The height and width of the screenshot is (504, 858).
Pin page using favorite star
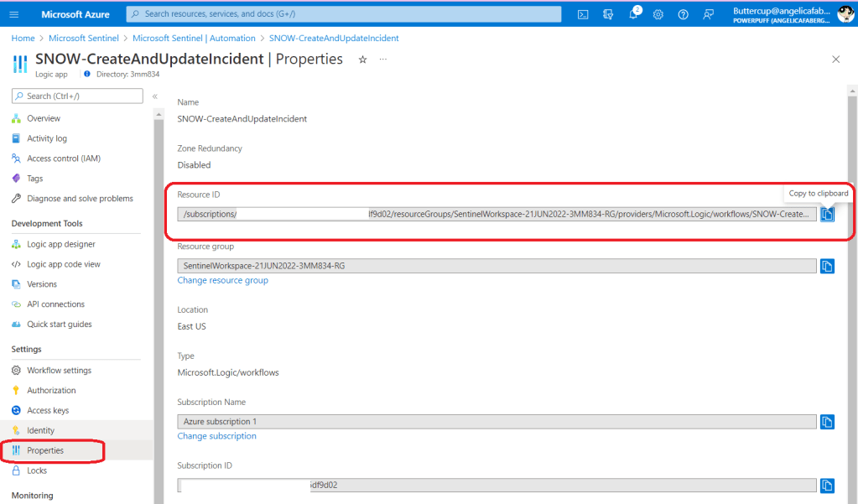point(362,60)
